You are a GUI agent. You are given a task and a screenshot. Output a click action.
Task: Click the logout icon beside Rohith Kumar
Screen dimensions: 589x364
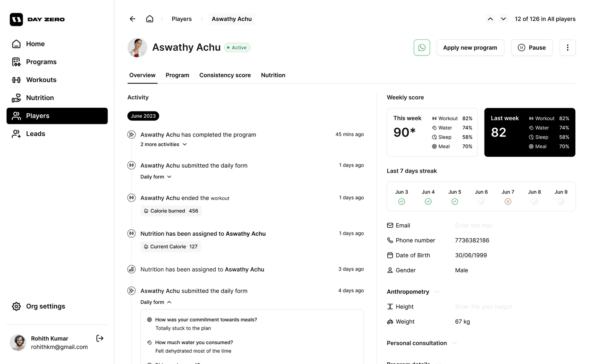coord(100,338)
